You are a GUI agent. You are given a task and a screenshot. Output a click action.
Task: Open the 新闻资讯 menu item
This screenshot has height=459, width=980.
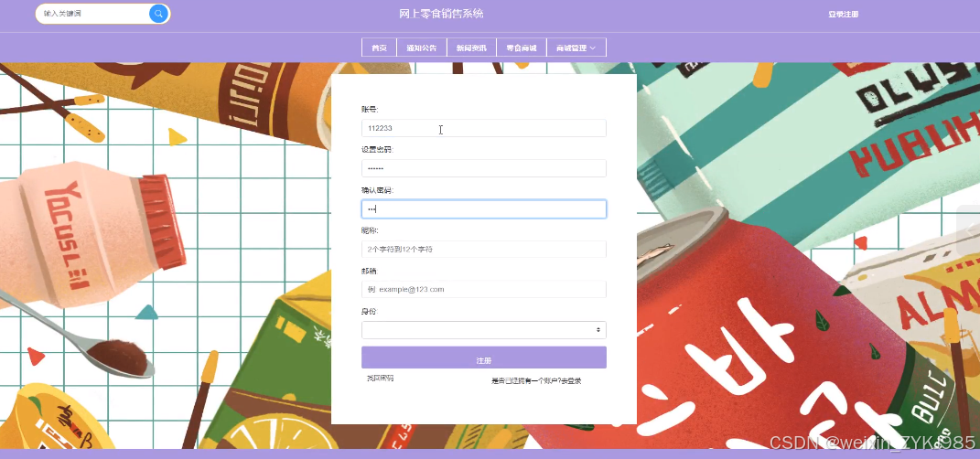click(471, 48)
